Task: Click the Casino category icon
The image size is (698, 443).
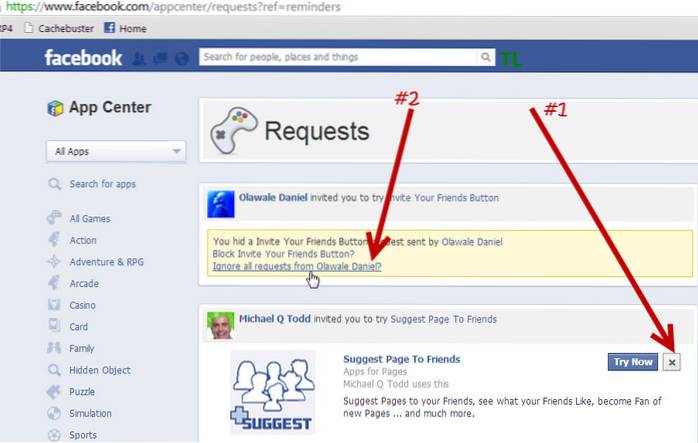Action: pyautogui.click(x=54, y=305)
